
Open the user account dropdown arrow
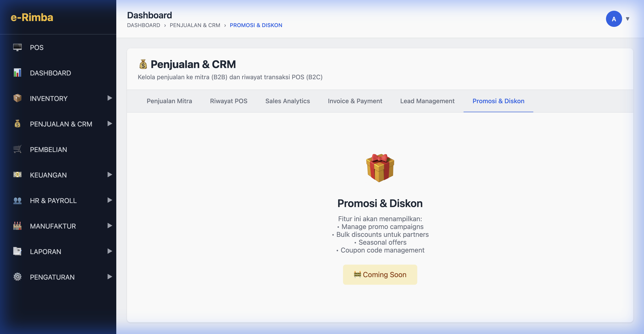click(627, 19)
